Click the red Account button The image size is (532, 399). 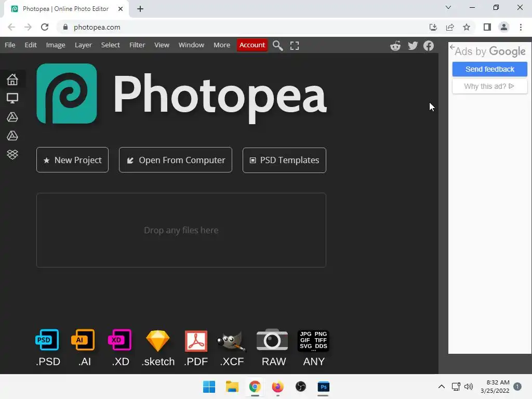click(252, 45)
